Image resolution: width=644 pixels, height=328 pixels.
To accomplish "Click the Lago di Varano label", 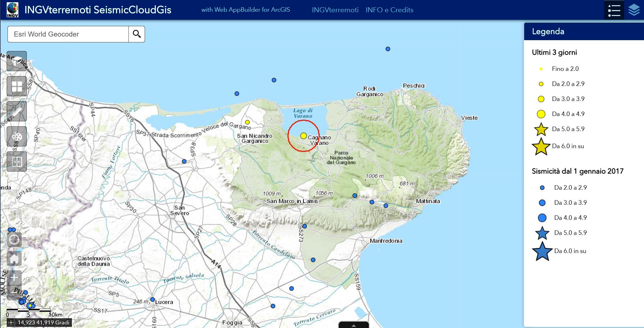I will click(x=303, y=113).
